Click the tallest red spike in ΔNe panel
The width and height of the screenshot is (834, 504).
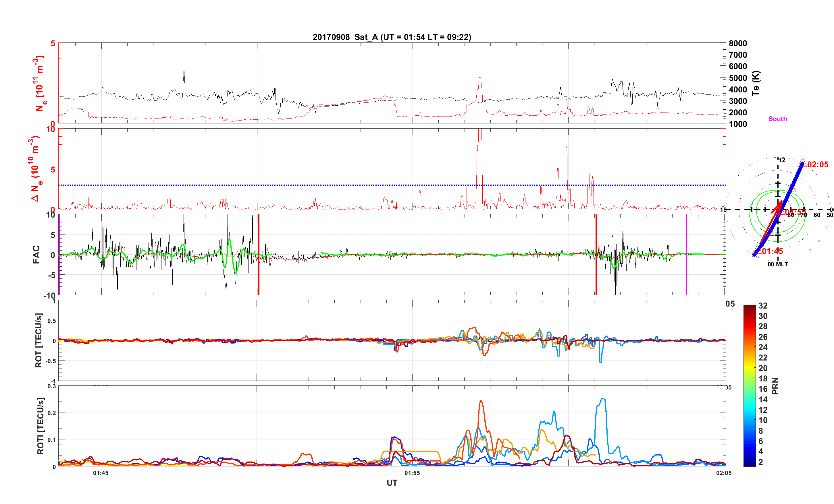pyautogui.click(x=479, y=152)
